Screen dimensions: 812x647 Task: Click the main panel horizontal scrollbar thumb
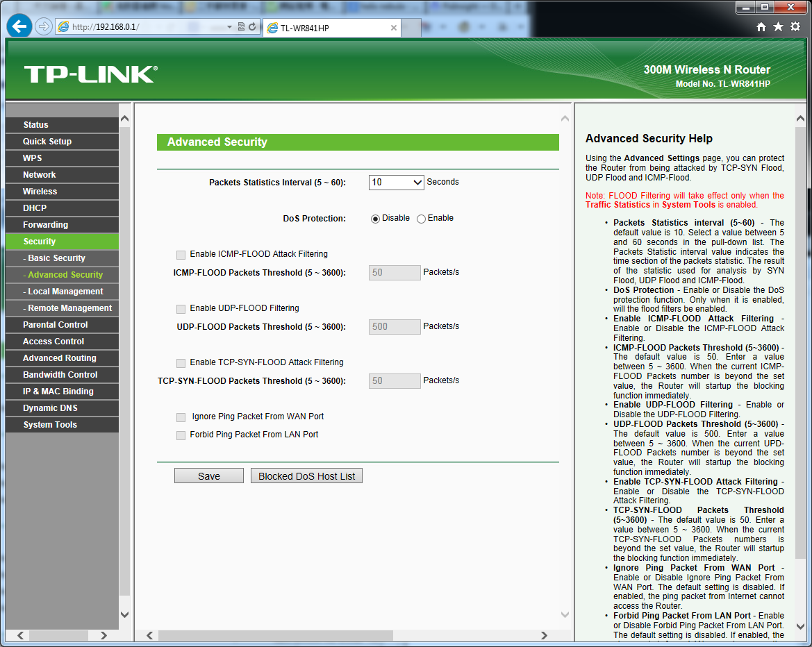click(275, 635)
